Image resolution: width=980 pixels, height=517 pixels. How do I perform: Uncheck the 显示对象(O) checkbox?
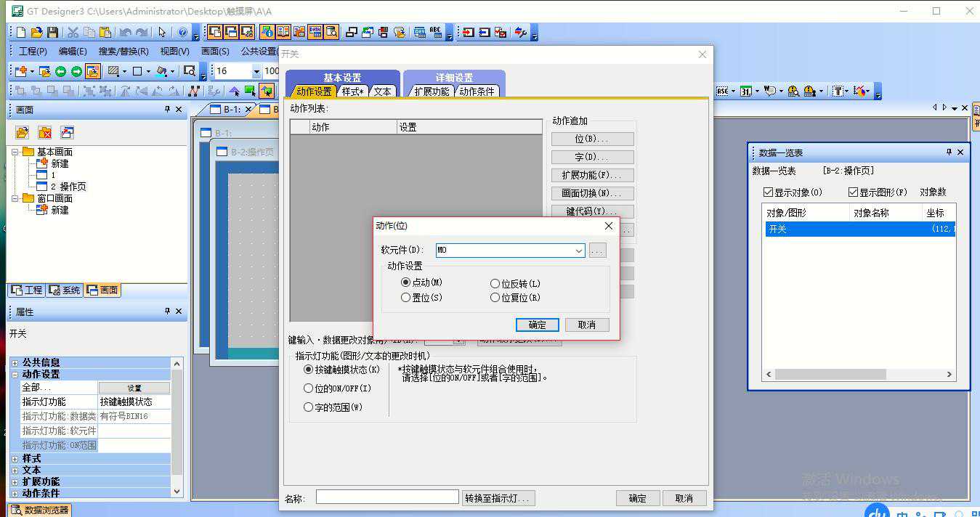coord(769,192)
